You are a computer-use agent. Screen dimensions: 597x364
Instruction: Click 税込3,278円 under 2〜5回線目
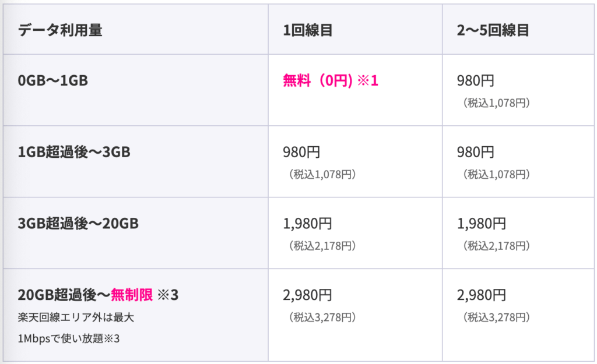pyautogui.click(x=497, y=317)
